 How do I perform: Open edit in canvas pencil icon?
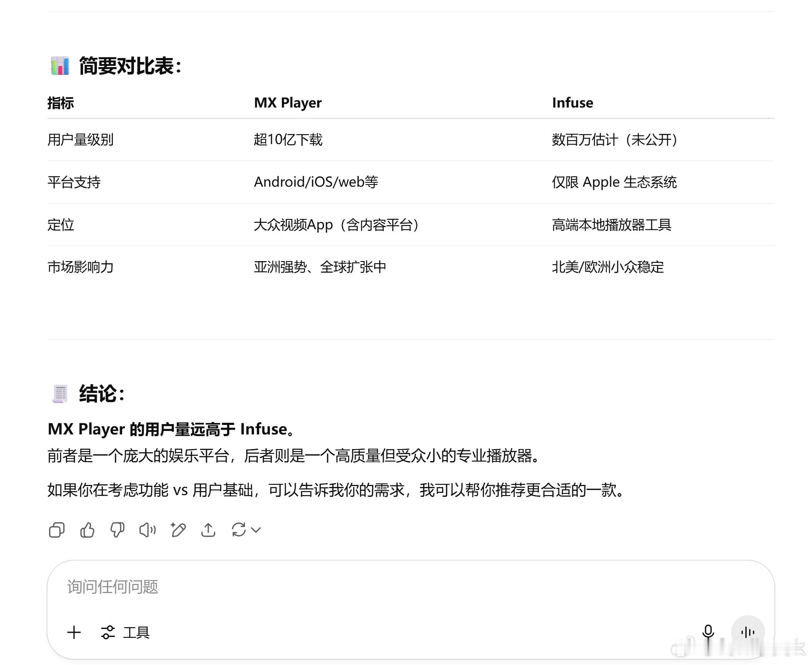178,530
